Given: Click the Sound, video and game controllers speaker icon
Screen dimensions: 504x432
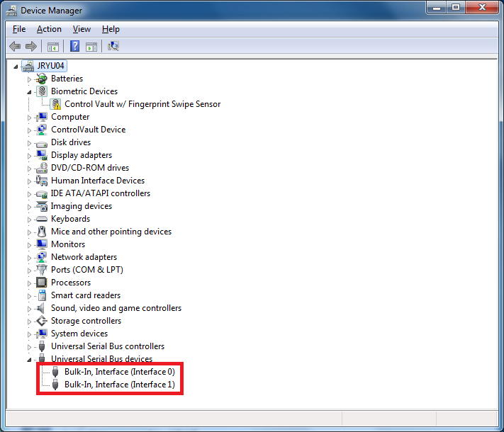Looking at the screenshot, I should click(41, 308).
